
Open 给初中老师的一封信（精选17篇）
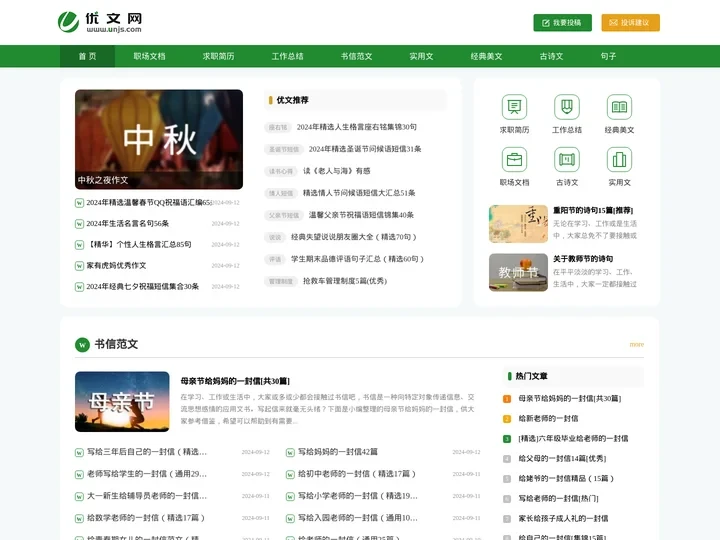click(357, 474)
